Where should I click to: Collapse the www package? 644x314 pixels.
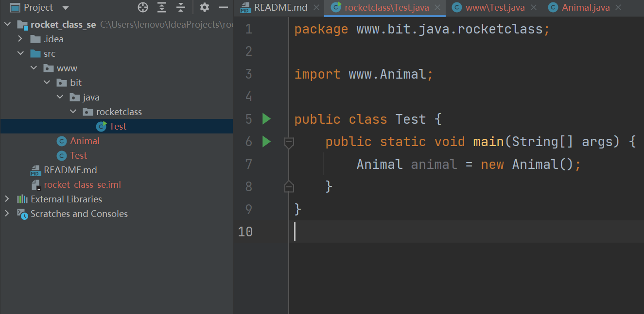(x=34, y=68)
